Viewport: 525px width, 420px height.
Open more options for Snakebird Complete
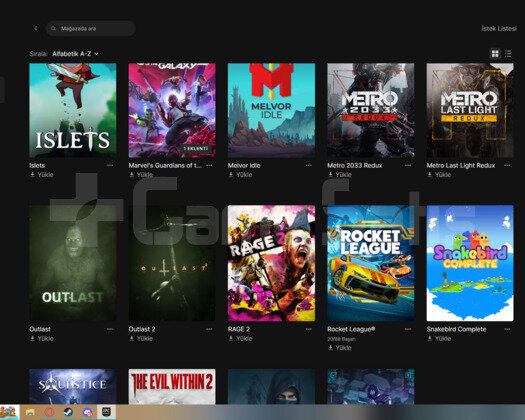(x=507, y=329)
